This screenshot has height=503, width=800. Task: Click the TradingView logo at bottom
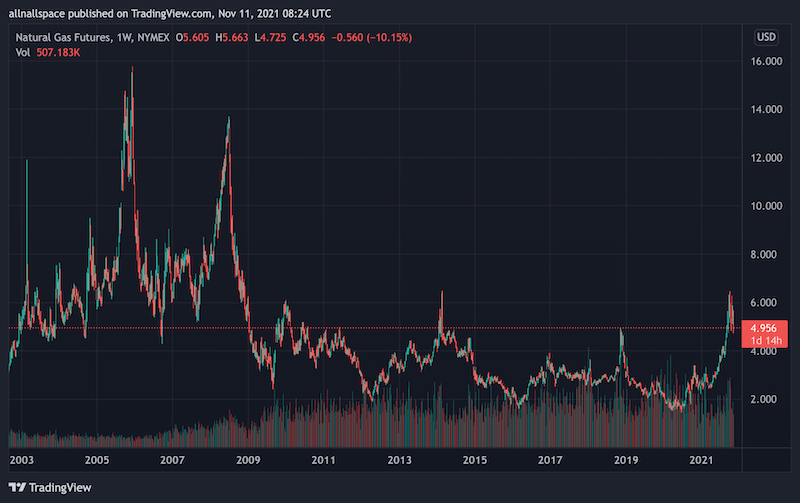[50, 488]
